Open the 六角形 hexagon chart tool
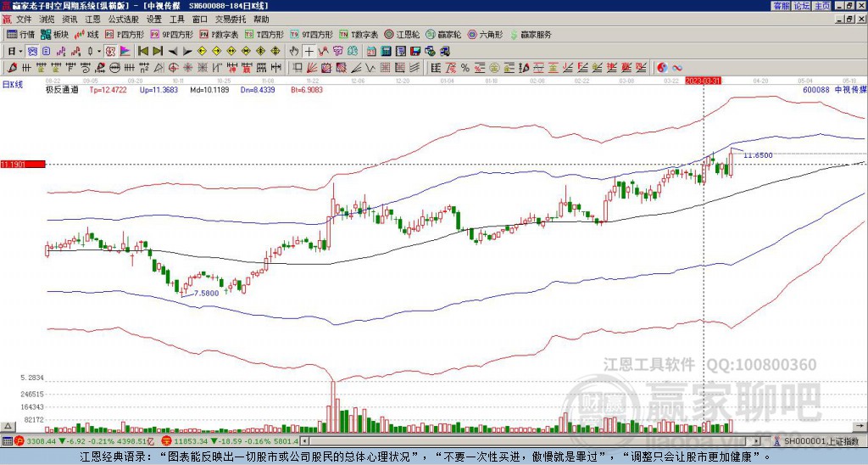Image resolution: width=868 pixels, height=465 pixels. 485,34
